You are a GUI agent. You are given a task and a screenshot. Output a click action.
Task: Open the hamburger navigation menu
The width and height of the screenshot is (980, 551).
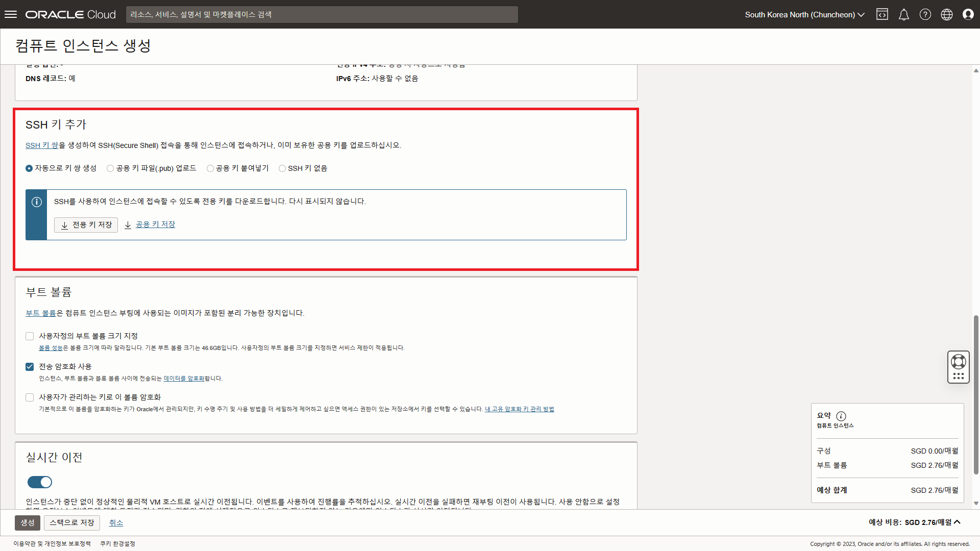click(11, 14)
